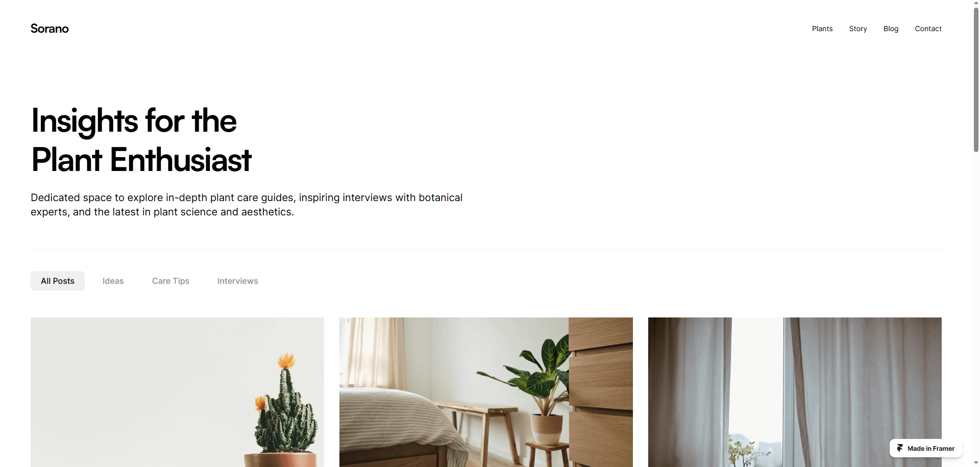The width and height of the screenshot is (980, 467).
Task: Show the Interviews category posts
Action: pos(238,281)
